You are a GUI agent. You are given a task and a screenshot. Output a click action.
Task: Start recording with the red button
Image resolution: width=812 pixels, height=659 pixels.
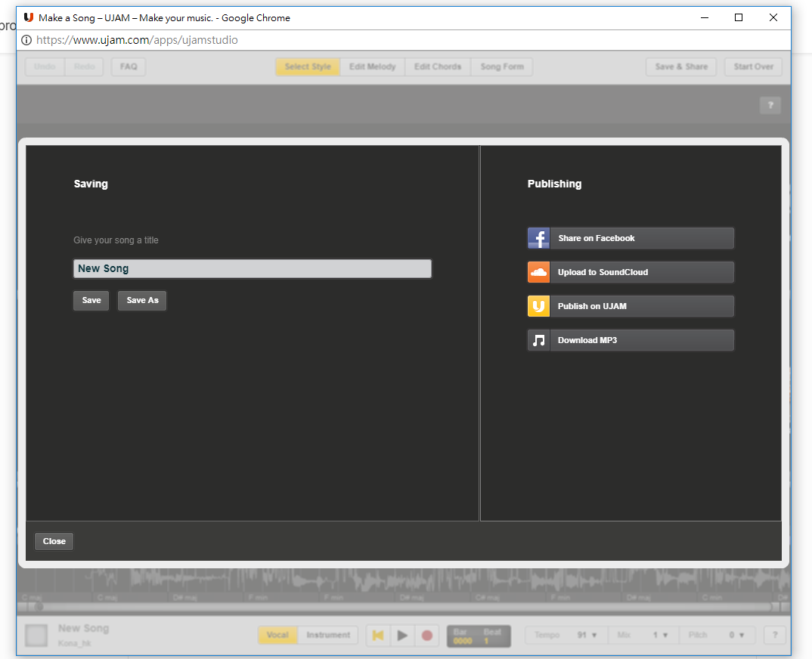[x=426, y=635]
